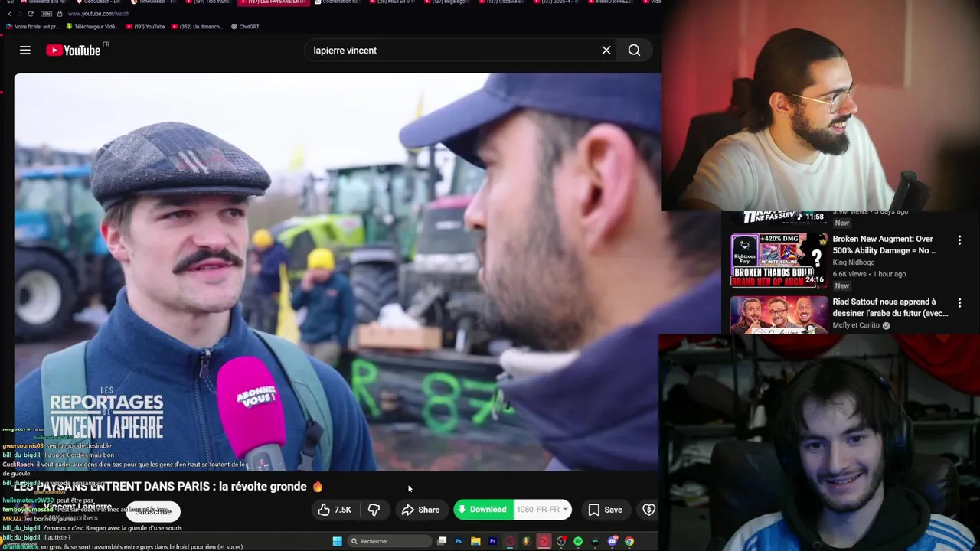Open FL Studio from the taskbar

pos(527,541)
